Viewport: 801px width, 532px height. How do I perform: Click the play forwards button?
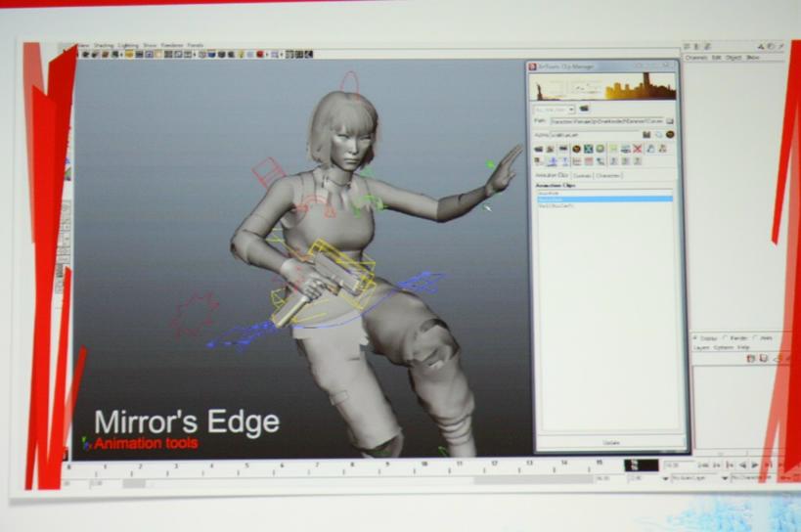click(x=755, y=465)
